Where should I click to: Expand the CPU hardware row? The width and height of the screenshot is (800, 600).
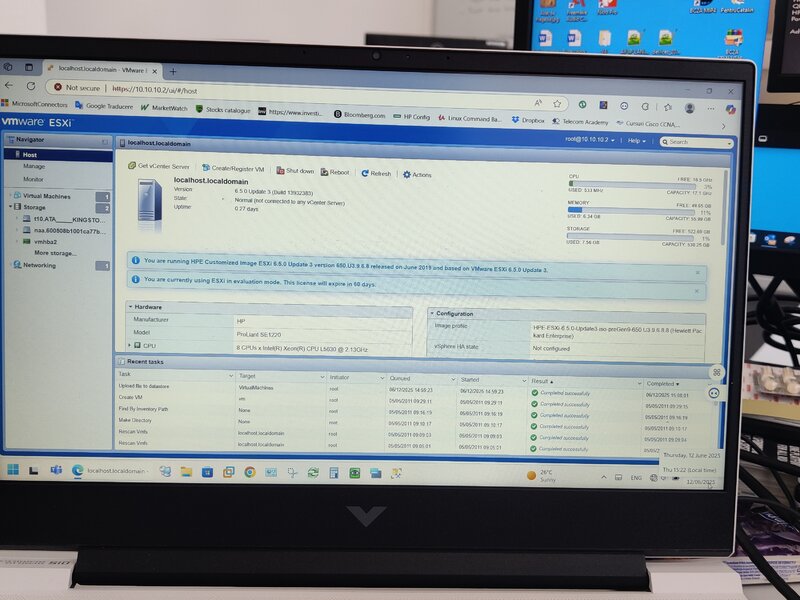(130, 345)
